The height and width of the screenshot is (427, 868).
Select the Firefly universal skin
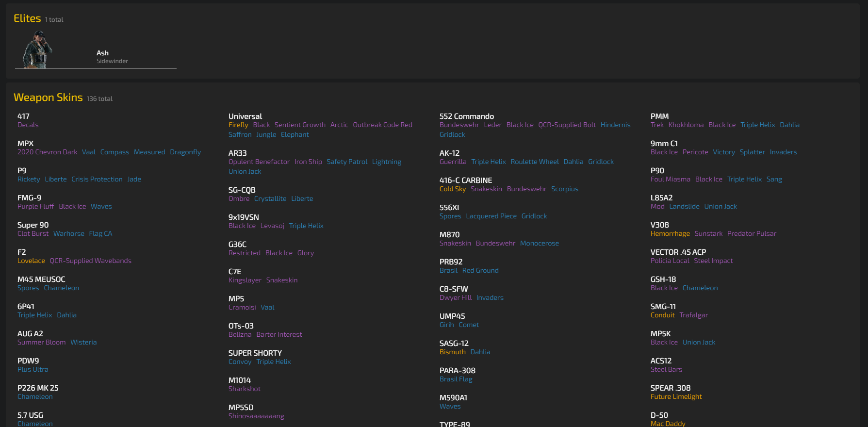click(x=238, y=125)
